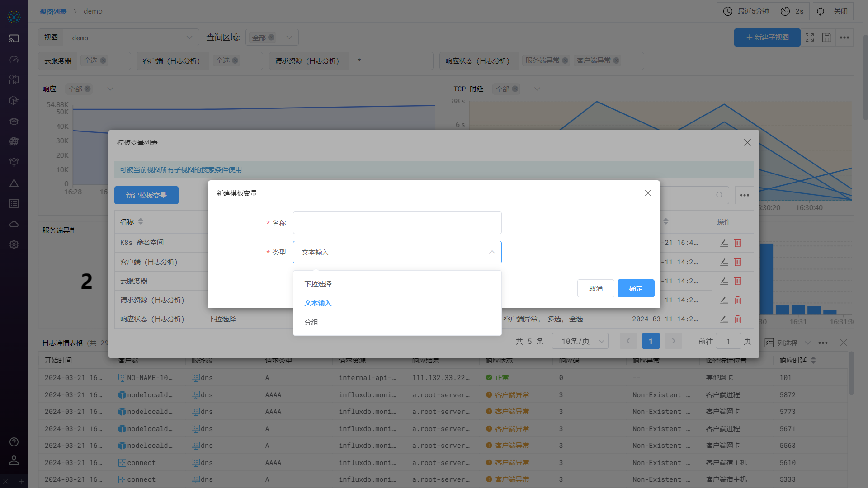Select 下拉选择 from the type list

click(x=318, y=284)
